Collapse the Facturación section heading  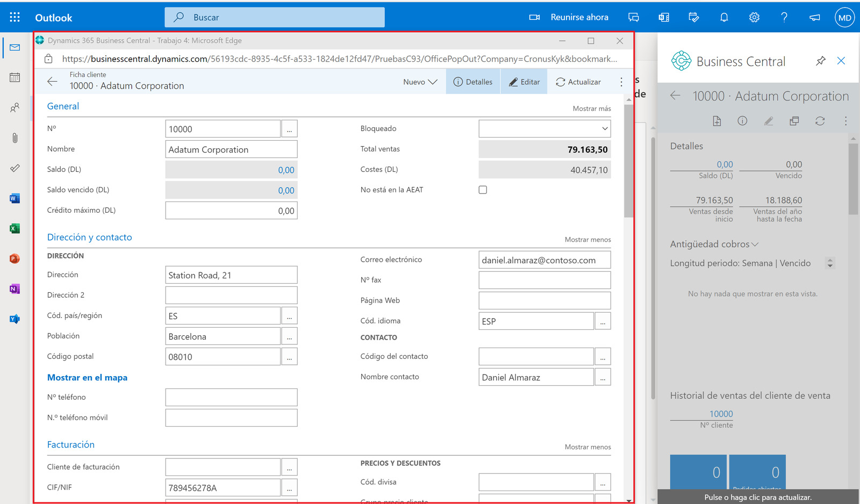click(x=70, y=445)
